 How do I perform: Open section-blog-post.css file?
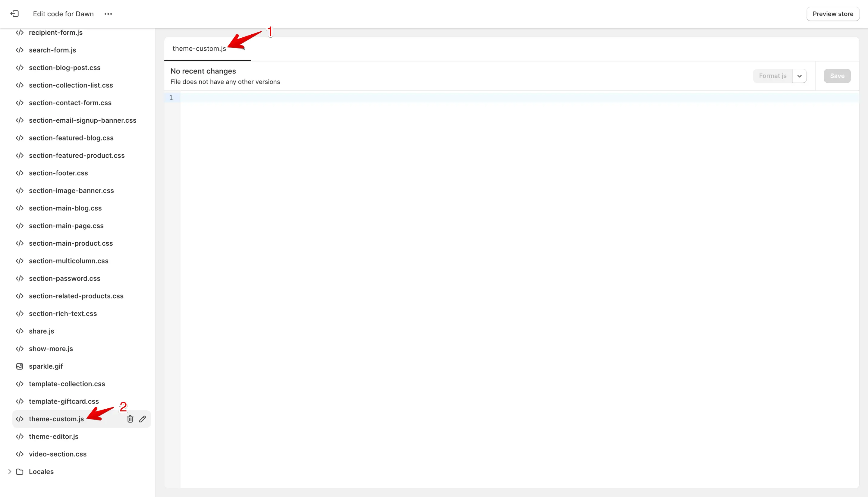pos(64,68)
